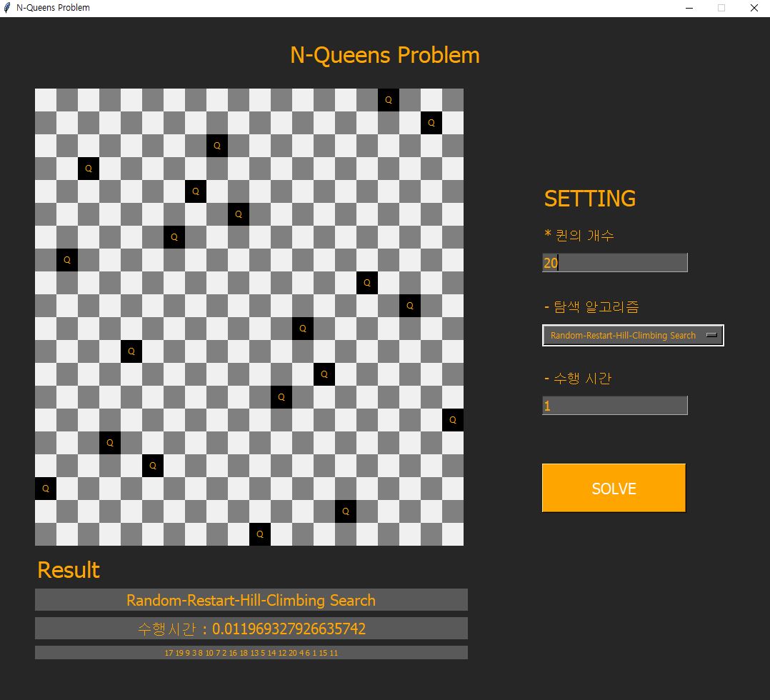770x700 pixels.
Task: Select the queen piece in the top row
Action: pos(388,100)
